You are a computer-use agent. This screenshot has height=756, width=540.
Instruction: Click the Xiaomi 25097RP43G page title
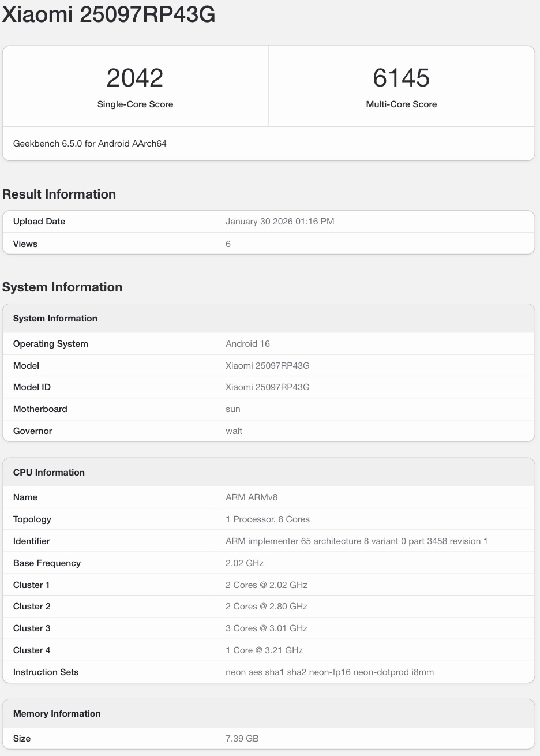click(109, 15)
